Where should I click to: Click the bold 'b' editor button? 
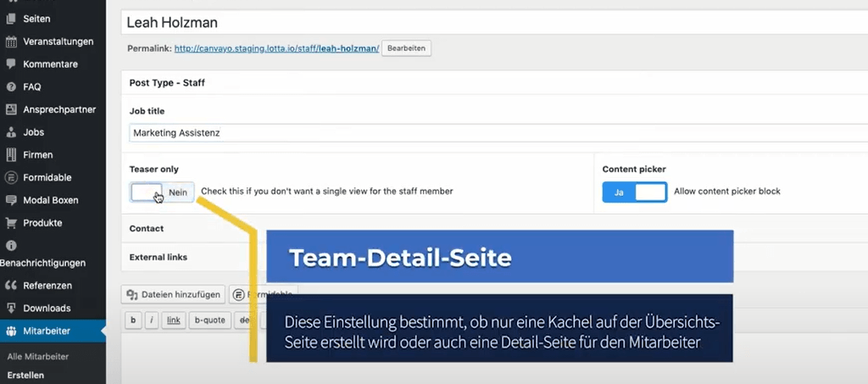(133, 320)
